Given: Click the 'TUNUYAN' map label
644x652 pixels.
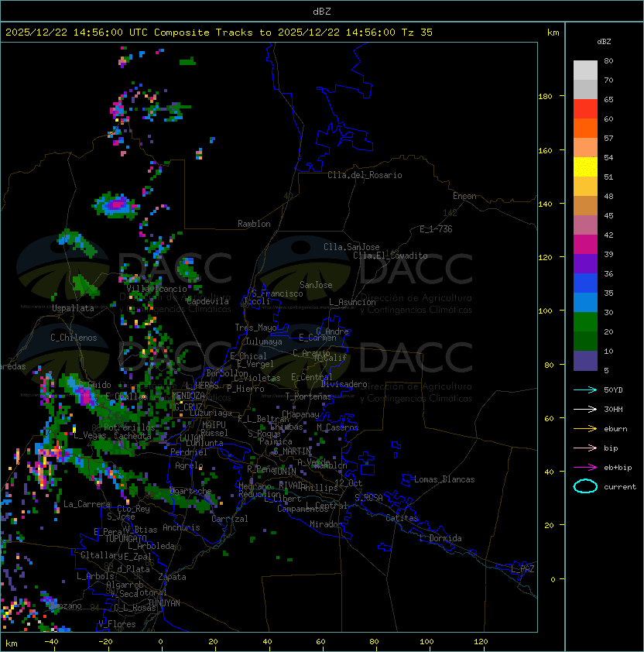Looking at the screenshot, I should click(x=164, y=603).
